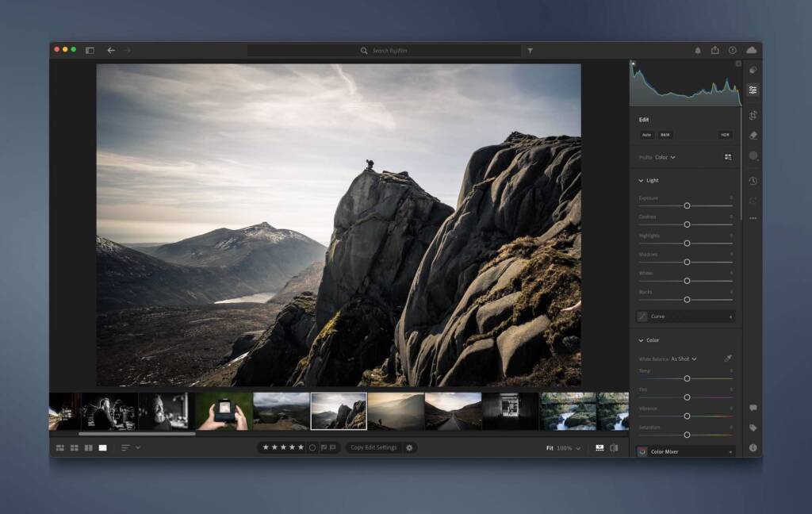Click Copy Edit Settings
Screen dimensions: 812x514
tap(373, 447)
